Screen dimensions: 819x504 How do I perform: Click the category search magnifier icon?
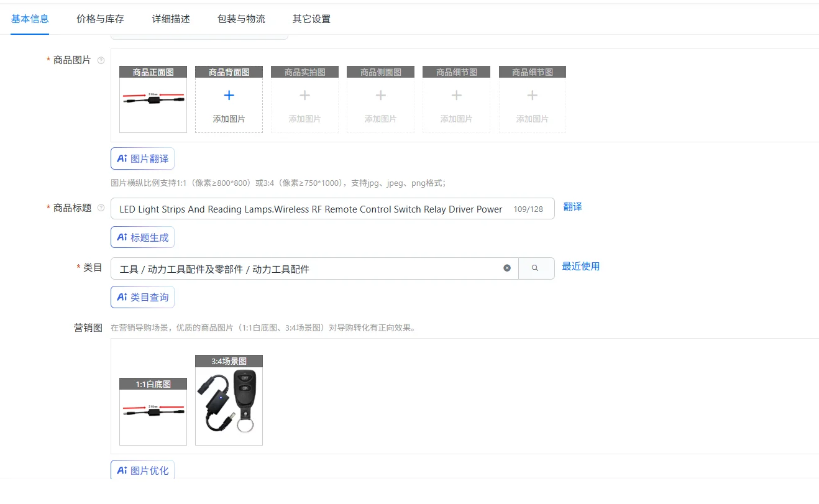click(536, 268)
